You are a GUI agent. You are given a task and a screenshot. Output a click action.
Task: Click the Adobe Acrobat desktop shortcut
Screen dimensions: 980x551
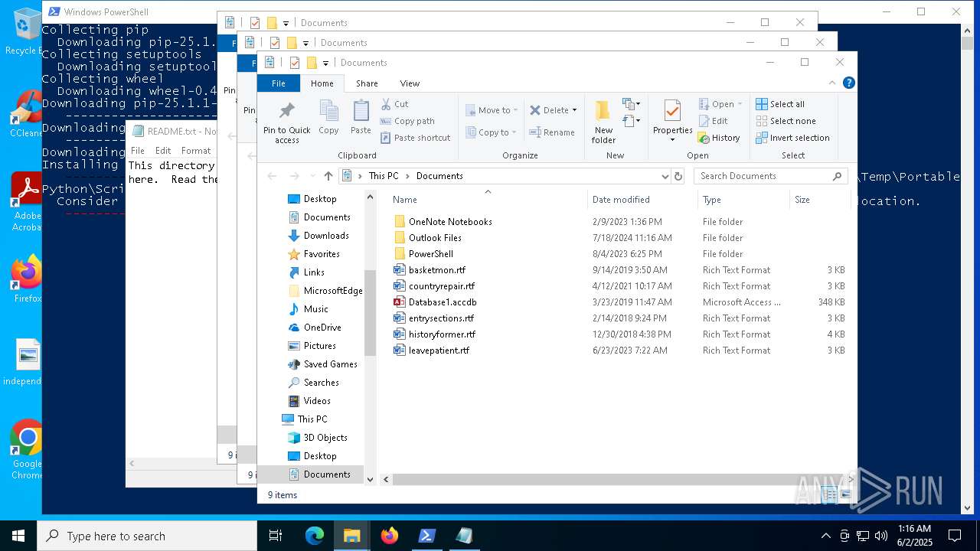click(x=28, y=201)
